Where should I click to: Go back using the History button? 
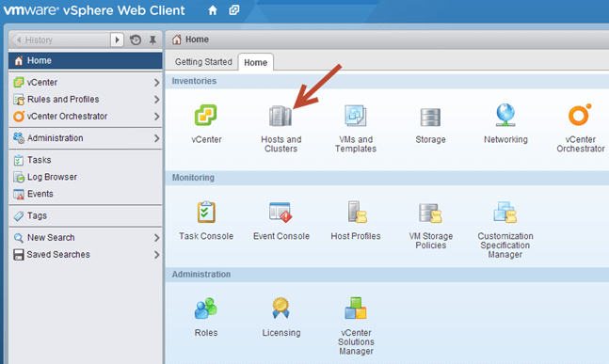(60, 40)
